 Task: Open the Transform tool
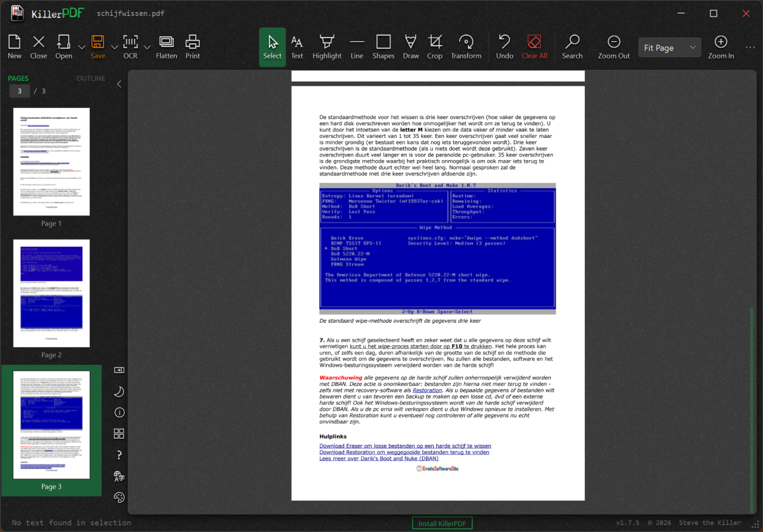[466, 48]
